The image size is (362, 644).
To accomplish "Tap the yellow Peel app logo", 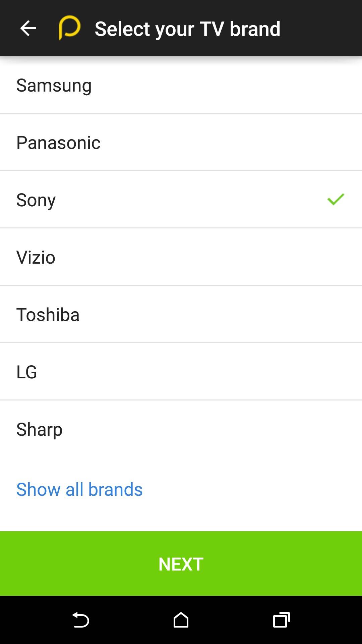I will (x=69, y=28).
